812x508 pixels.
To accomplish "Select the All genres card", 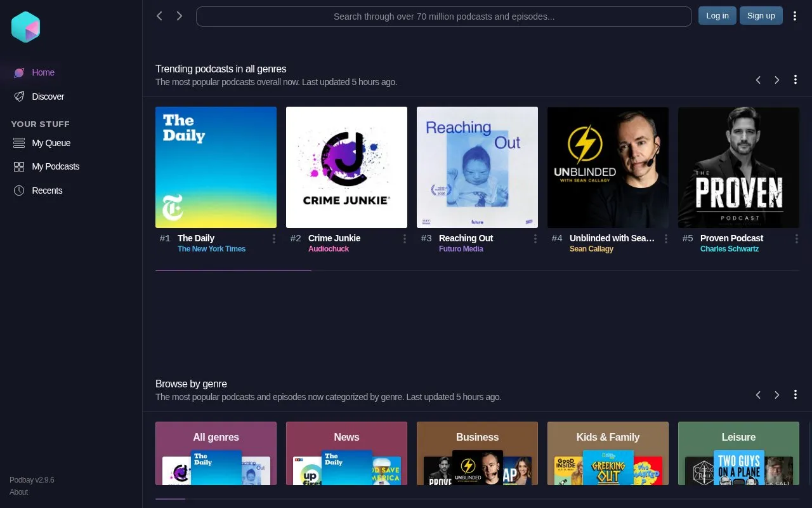I will [x=216, y=453].
